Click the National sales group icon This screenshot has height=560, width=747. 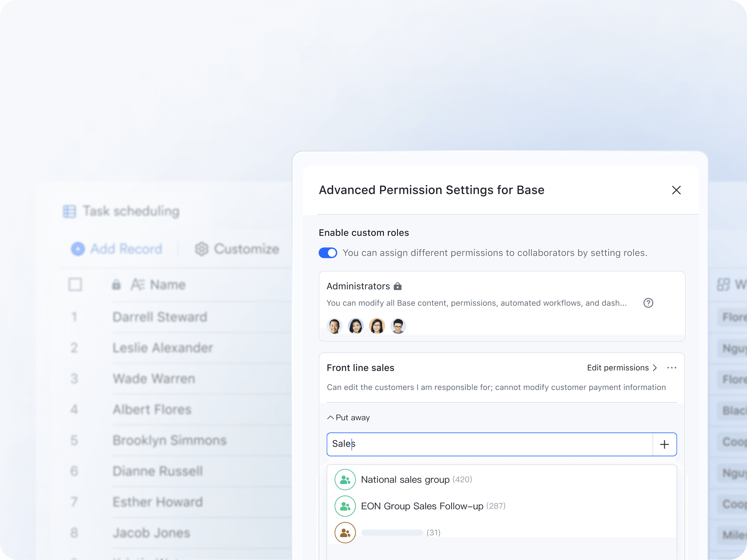click(345, 480)
